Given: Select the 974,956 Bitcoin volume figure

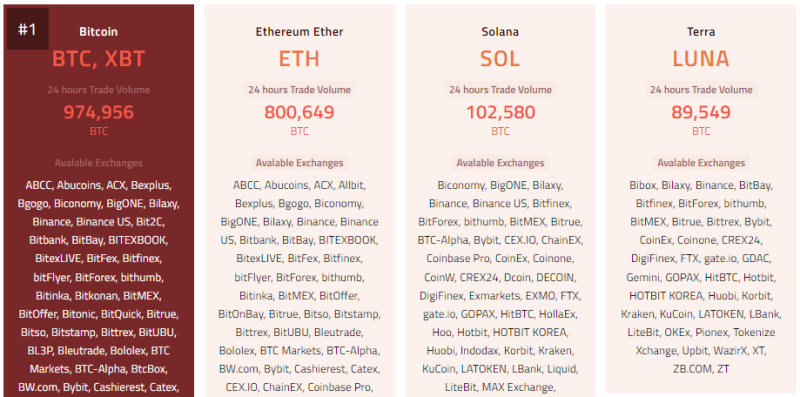Looking at the screenshot, I should tap(98, 112).
